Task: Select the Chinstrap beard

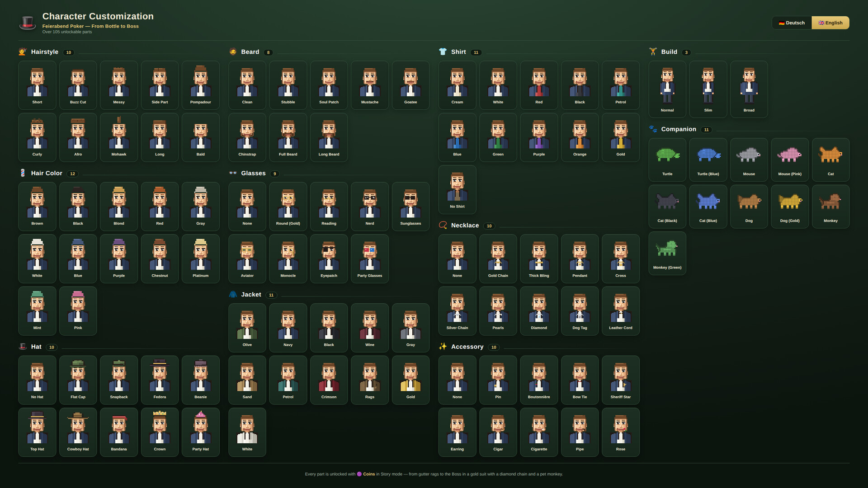Action: coord(247,137)
